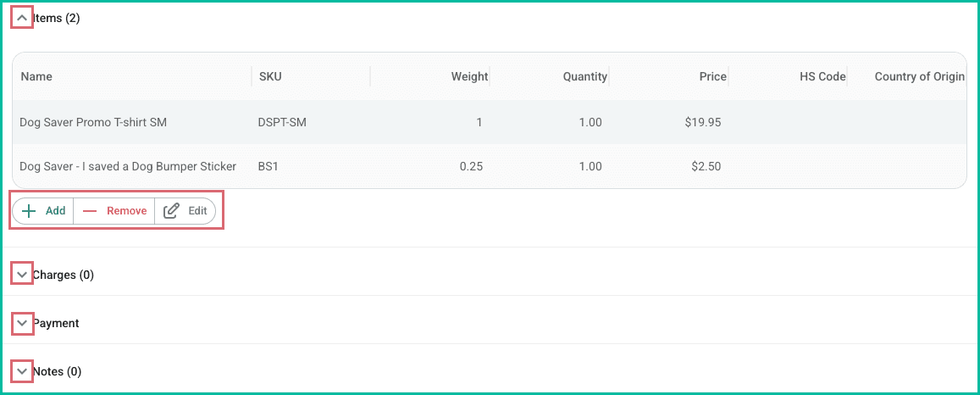The image size is (980, 395).
Task: Expand the Payment section chevron
Action: click(22, 323)
